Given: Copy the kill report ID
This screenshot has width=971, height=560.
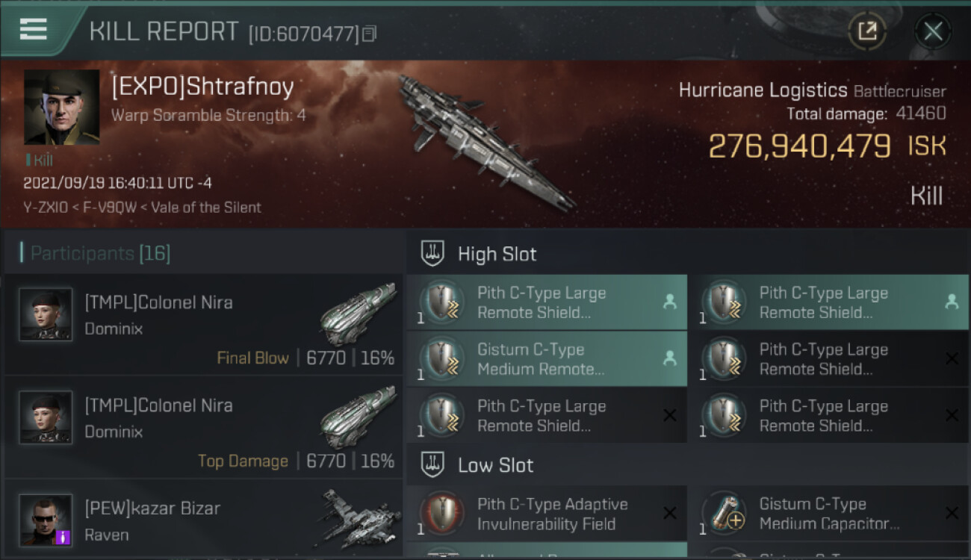Looking at the screenshot, I should click(369, 34).
